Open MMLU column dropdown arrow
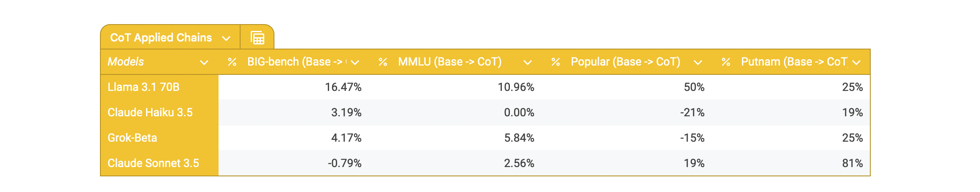The height and width of the screenshot is (192, 980). point(527,63)
